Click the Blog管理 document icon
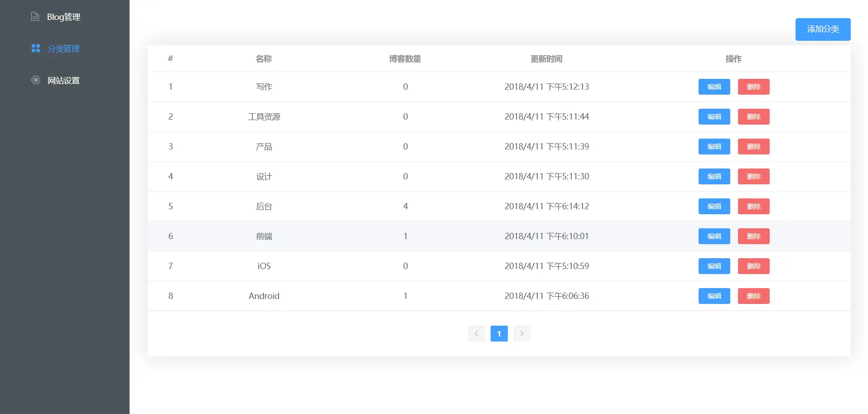Viewport: 868px width, 414px height. (35, 17)
